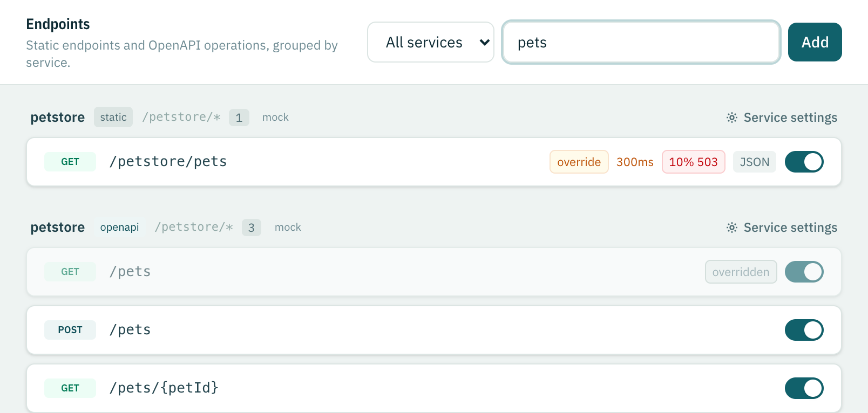Click the count badge 3 for openapi petstore
868x413 pixels.
252,228
